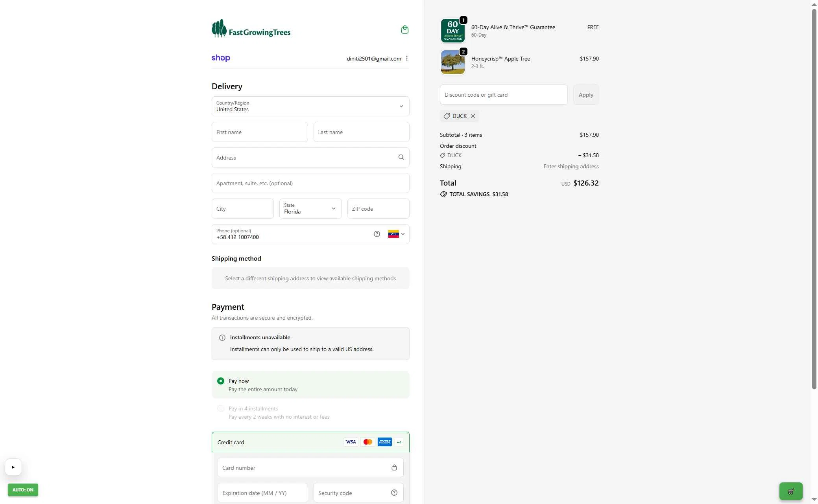Open the Country/Region dropdown
Viewport: 818px width, 504px height.
tap(310, 107)
